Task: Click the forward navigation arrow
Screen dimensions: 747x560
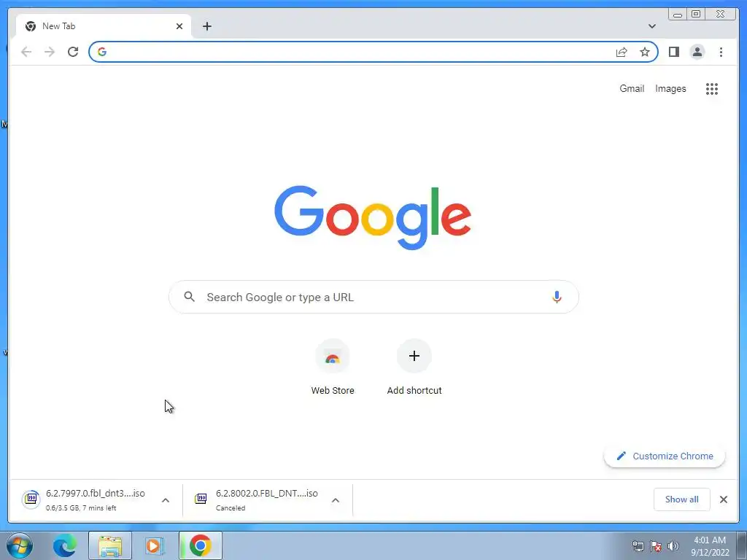Action: click(x=50, y=52)
